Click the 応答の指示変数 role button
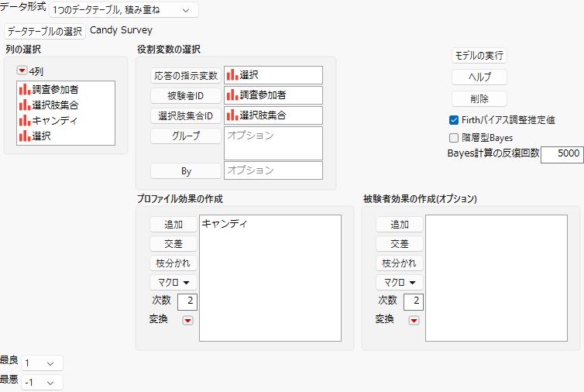The height and width of the screenshot is (392, 584). coord(186,76)
